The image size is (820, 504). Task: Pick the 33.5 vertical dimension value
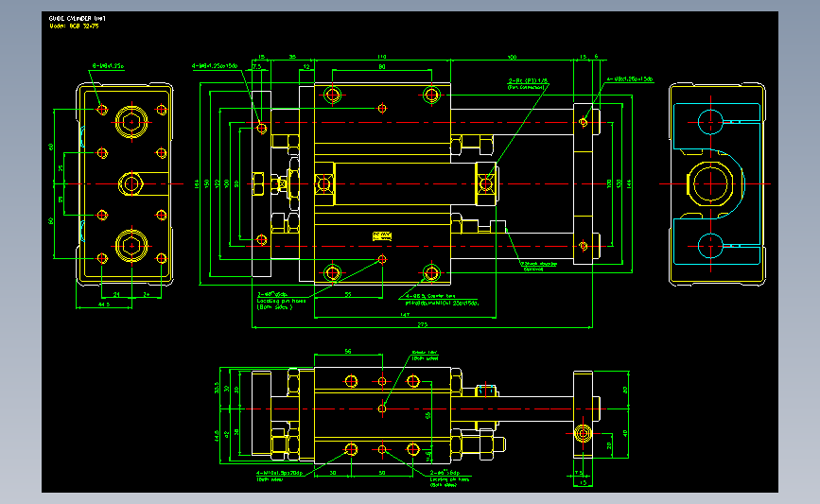coord(217,388)
